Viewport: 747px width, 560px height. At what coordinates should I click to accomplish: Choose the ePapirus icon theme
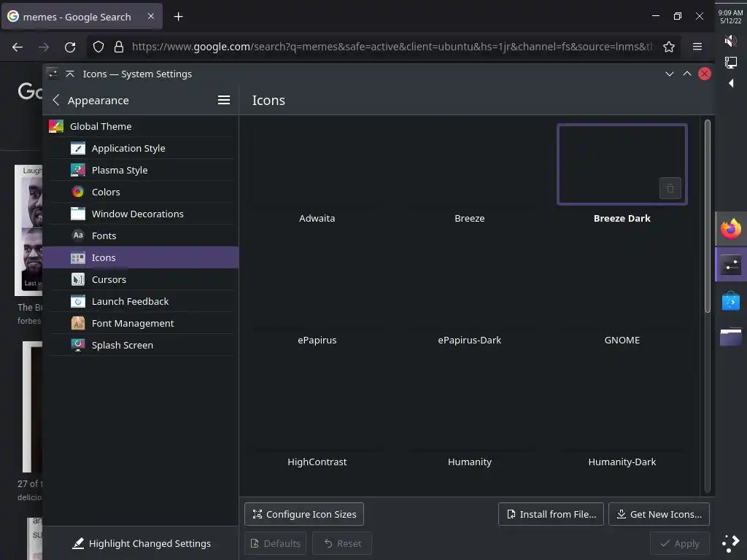pyautogui.click(x=317, y=296)
